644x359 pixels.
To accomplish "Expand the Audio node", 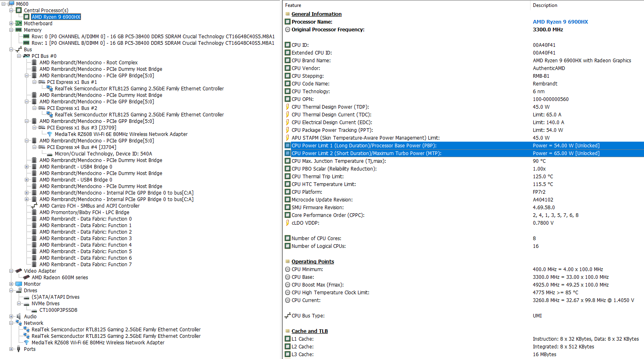I will [x=11, y=316].
